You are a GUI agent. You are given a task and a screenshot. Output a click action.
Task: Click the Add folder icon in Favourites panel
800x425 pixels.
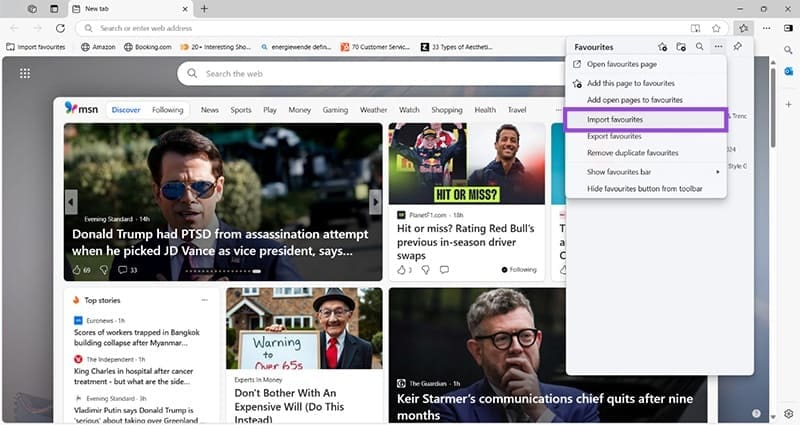[681, 47]
